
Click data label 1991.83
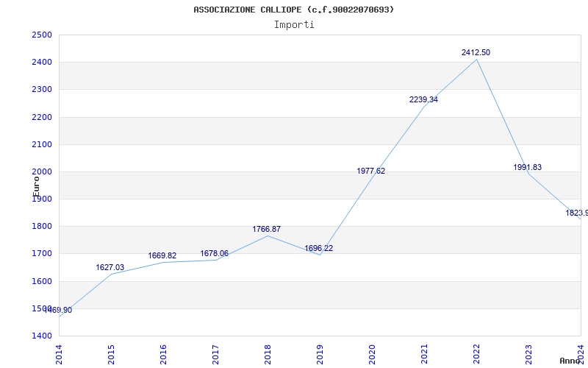point(527,168)
